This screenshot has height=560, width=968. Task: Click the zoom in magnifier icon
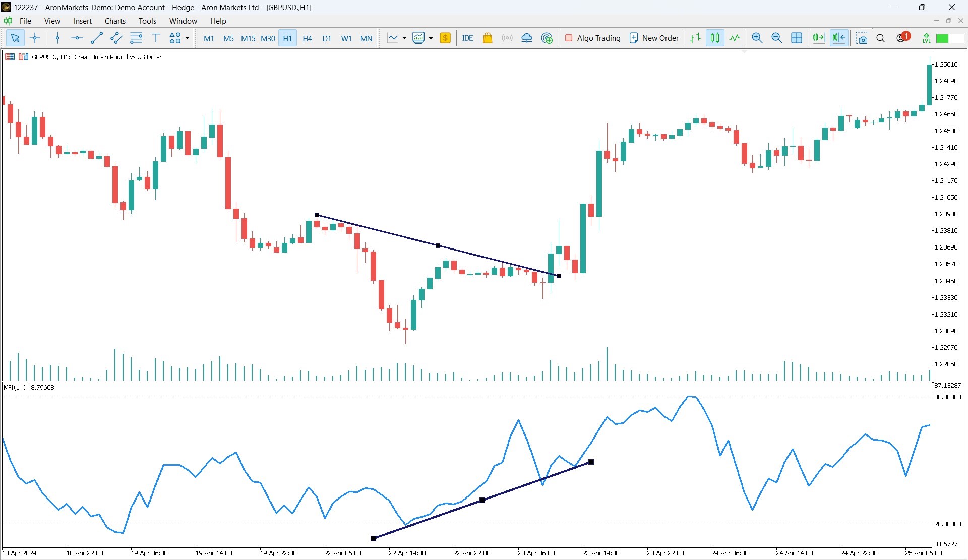757,38
